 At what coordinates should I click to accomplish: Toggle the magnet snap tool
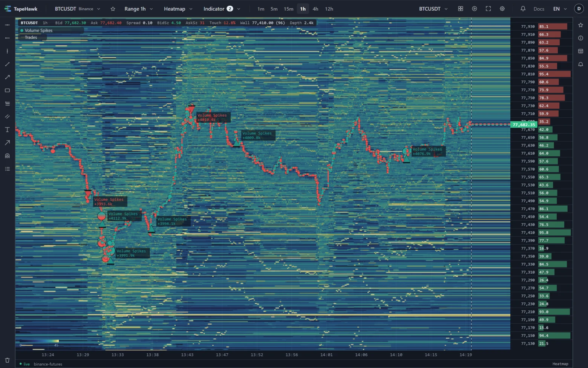pos(7,156)
